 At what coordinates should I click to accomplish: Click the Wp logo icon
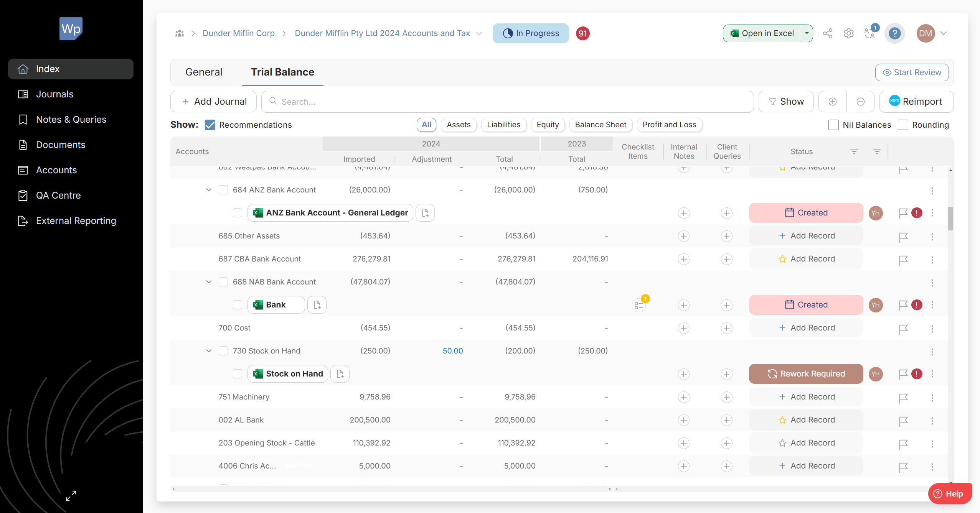(71, 29)
